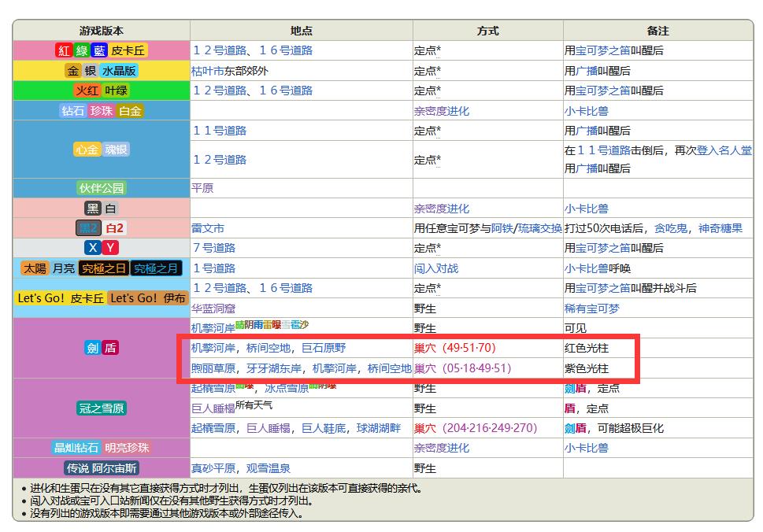Open the blue X version badge
Viewport: 763px width, 532px height.
(92, 248)
